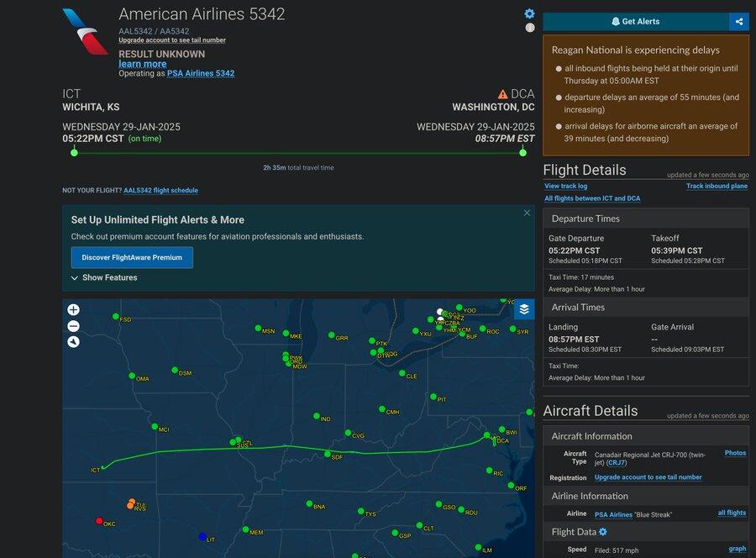Click the Reagan National delays heading
The image size is (756, 558).
coord(636,50)
